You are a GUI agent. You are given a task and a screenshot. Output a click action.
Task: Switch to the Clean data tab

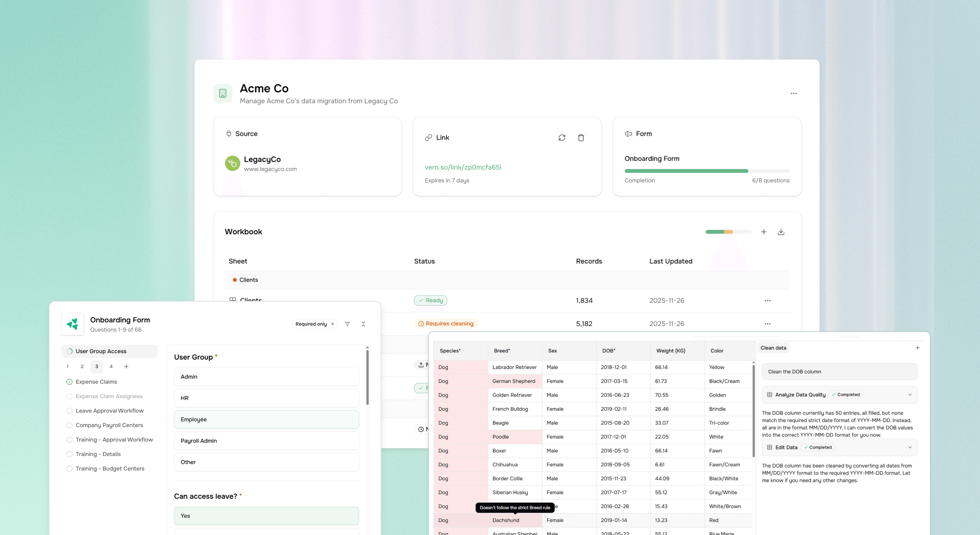(773, 348)
